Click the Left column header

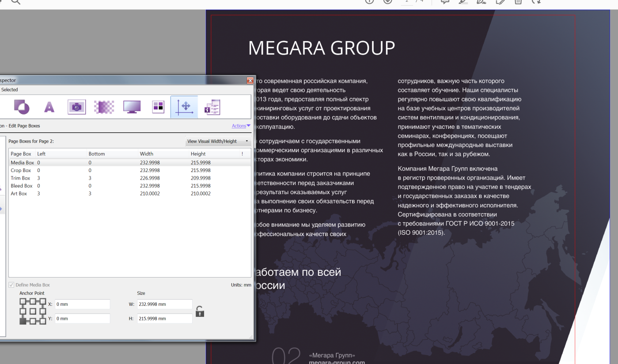pos(61,154)
